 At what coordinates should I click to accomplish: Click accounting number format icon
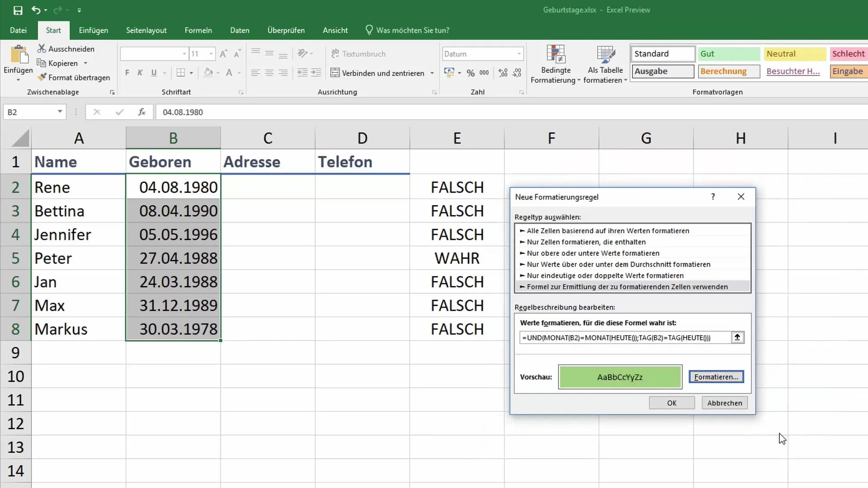tap(449, 73)
